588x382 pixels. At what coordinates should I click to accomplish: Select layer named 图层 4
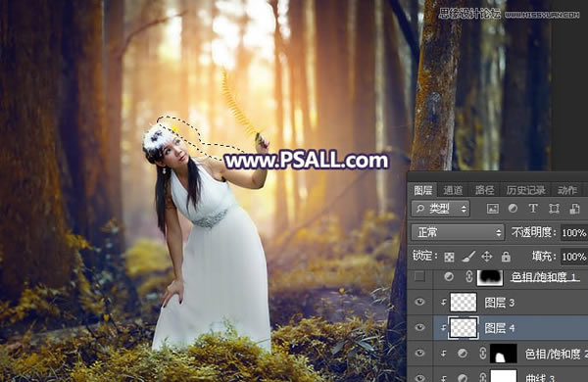[499, 328]
